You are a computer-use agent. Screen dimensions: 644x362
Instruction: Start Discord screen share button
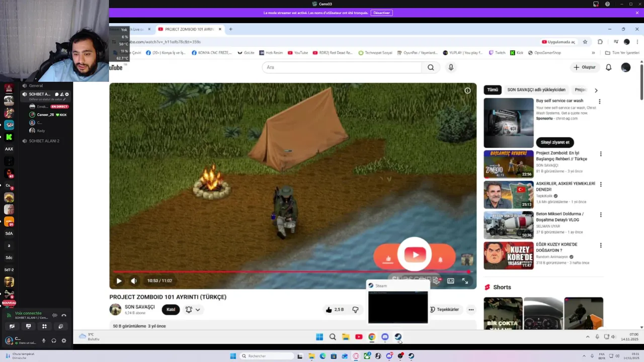[x=28, y=326]
